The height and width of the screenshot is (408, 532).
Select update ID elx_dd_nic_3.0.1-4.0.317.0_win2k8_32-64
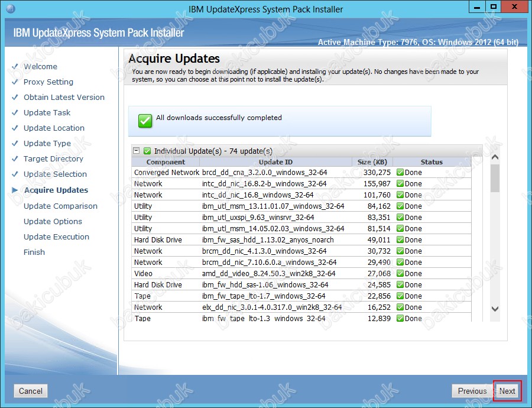click(272, 307)
